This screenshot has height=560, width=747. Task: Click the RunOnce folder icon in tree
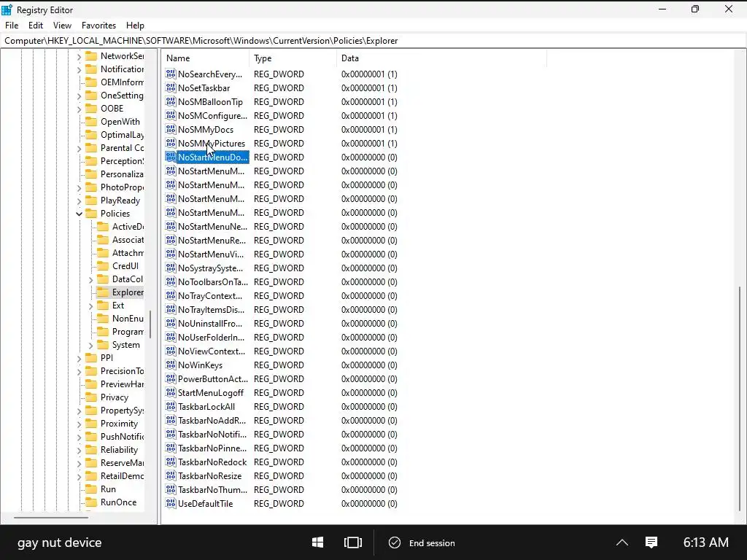(91, 502)
